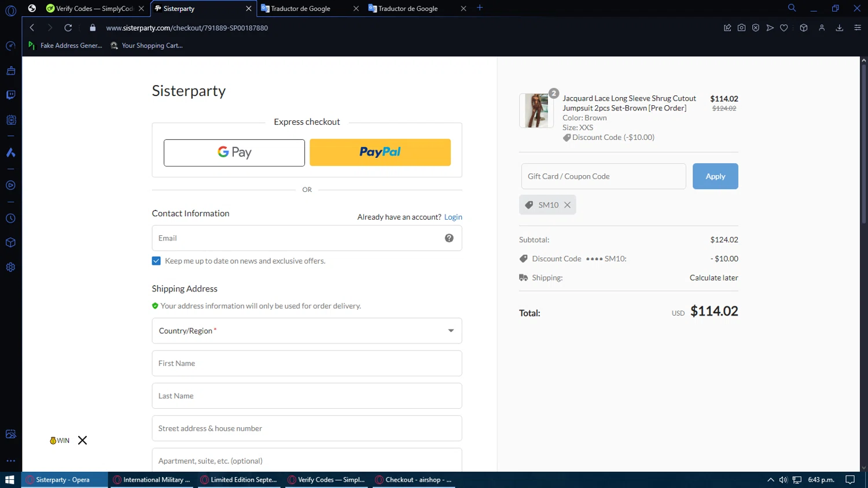The width and height of the screenshot is (868, 488).
Task: Click the heart bookmark icon in address bar
Action: point(784,28)
